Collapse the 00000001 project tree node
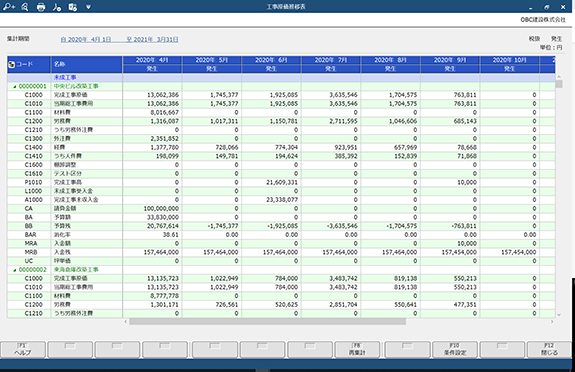575x372 pixels. coord(15,87)
